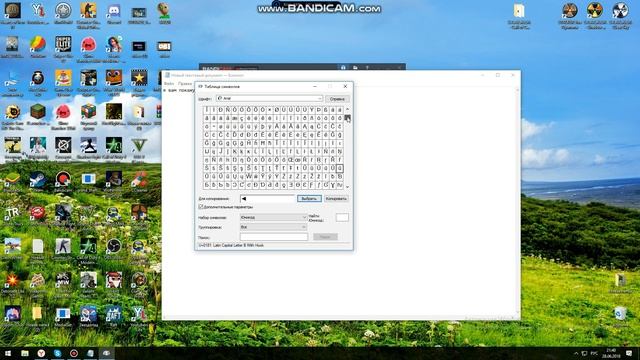Click the Copy button in Character Map

click(336, 199)
